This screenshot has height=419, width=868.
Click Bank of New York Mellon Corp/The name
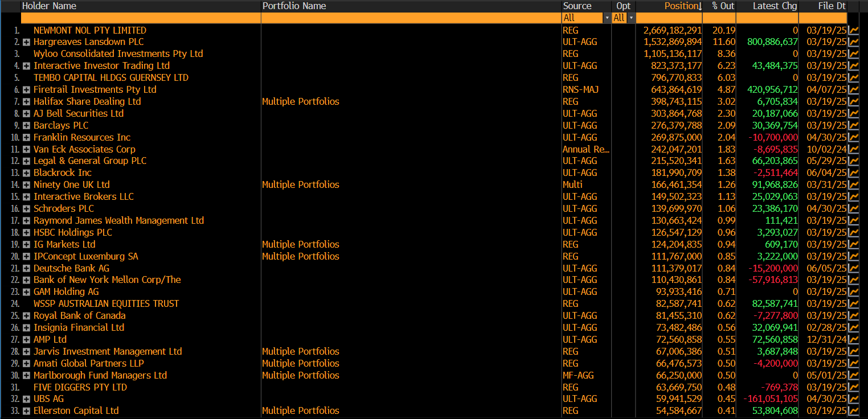pyautogui.click(x=107, y=280)
